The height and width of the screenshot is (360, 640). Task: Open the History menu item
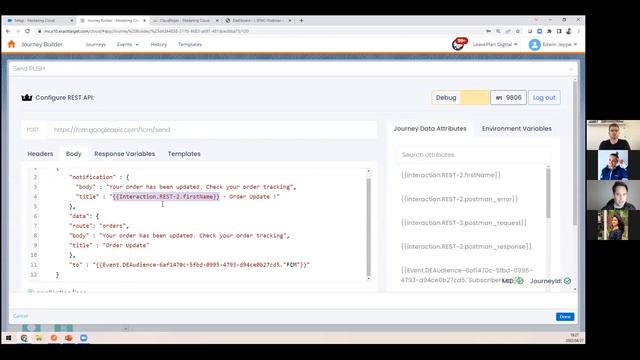[158, 44]
